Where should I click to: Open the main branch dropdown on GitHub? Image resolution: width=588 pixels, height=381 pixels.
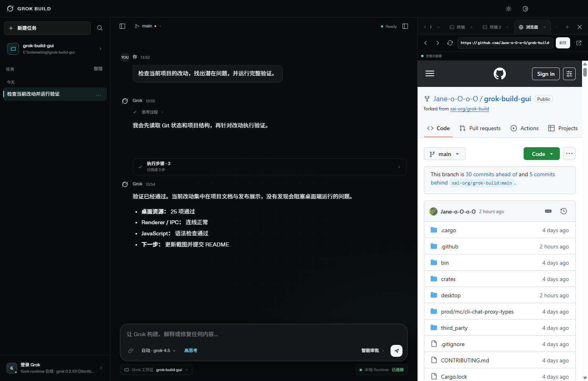coord(445,154)
